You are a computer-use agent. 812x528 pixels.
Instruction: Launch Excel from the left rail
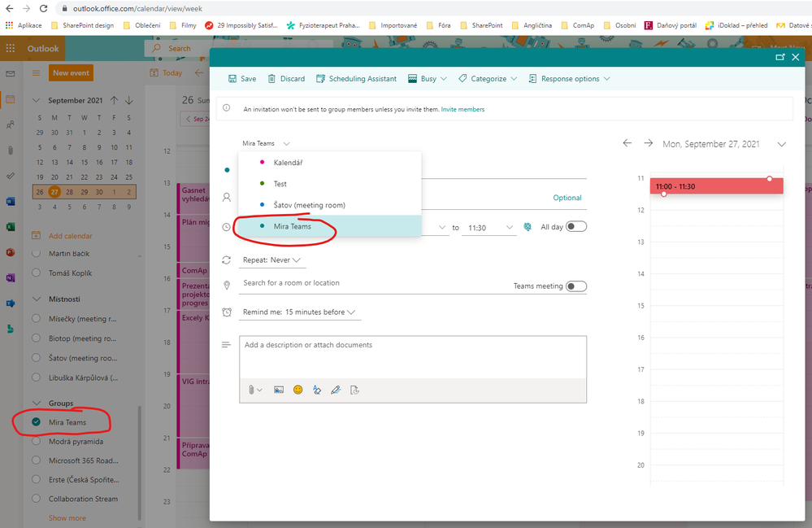click(11, 227)
